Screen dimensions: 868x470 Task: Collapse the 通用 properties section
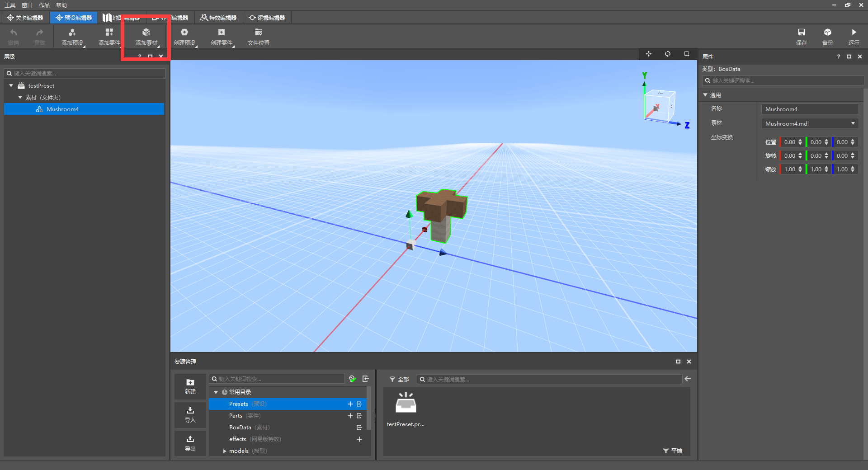[x=705, y=95]
